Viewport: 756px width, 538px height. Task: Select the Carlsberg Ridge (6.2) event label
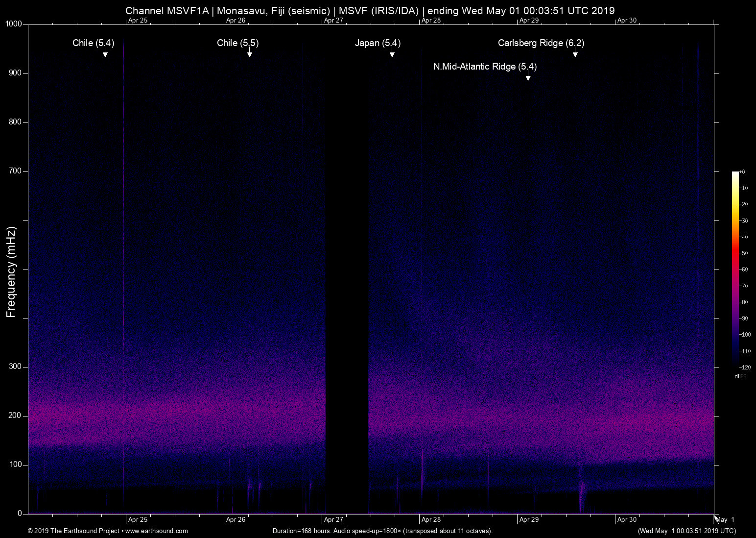(x=541, y=43)
